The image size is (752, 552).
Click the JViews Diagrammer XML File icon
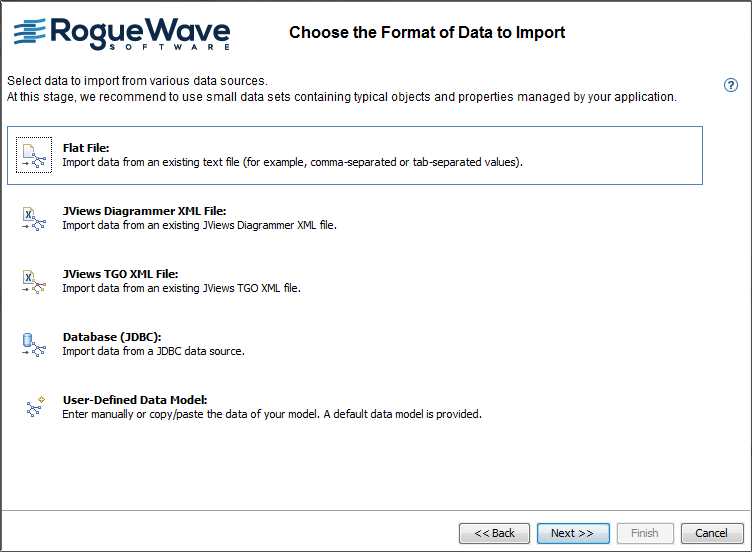pyautogui.click(x=34, y=218)
